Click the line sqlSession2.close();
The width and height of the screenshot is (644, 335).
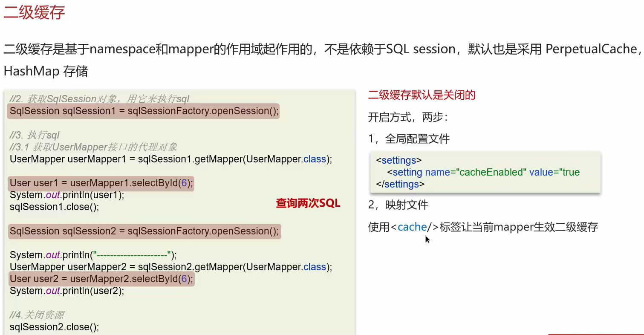(54, 327)
